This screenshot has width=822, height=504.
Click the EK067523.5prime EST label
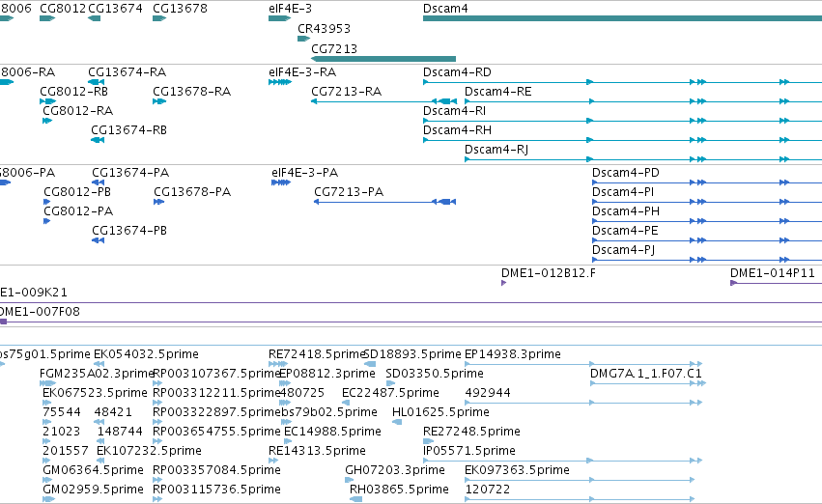[x=95, y=394]
